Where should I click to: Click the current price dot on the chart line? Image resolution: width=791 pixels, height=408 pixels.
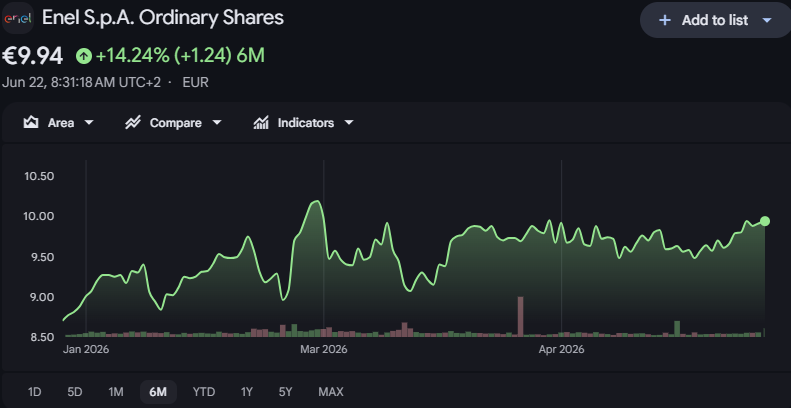[x=765, y=221]
